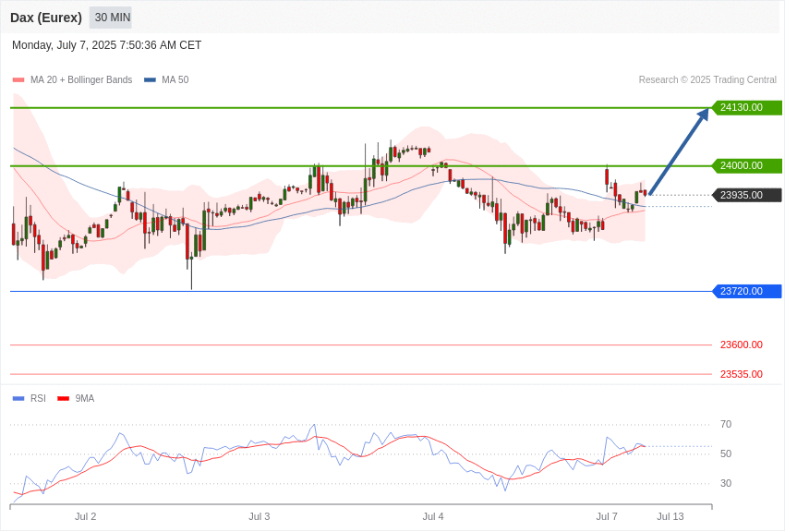Click the Jul 2 date axis label
Screen dimensions: 785x532
click(86, 516)
